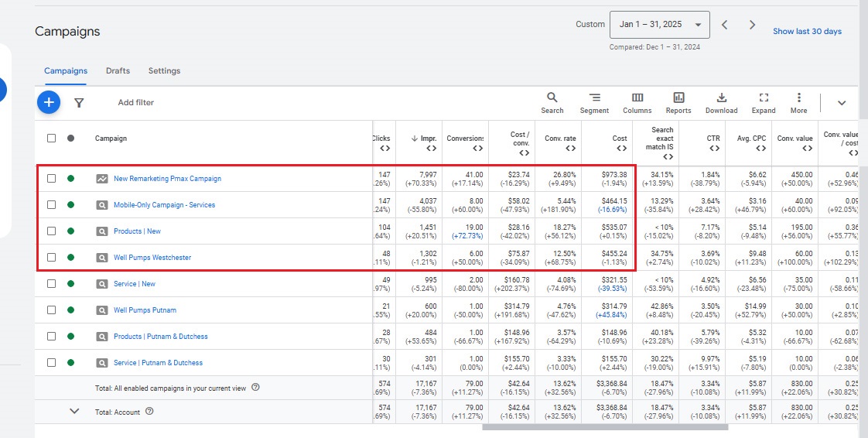The height and width of the screenshot is (438, 868).
Task: Select the Well Pumps Putnam checkbox
Action: click(x=51, y=310)
